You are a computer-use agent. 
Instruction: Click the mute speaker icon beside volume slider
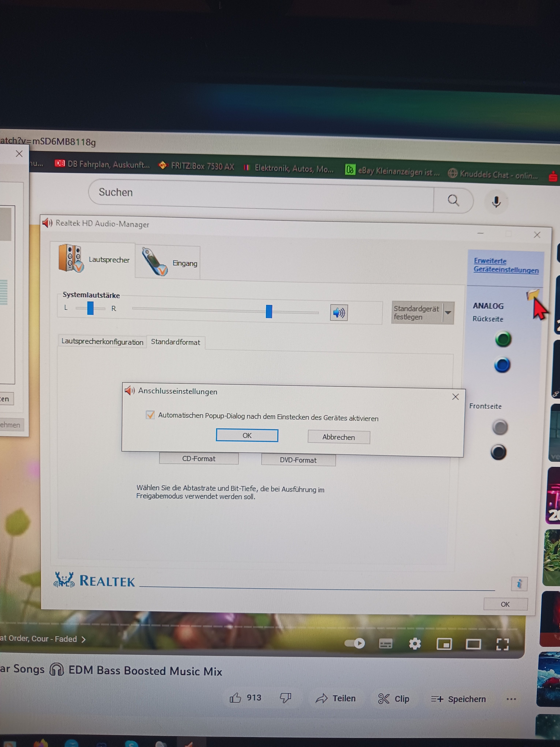click(339, 313)
